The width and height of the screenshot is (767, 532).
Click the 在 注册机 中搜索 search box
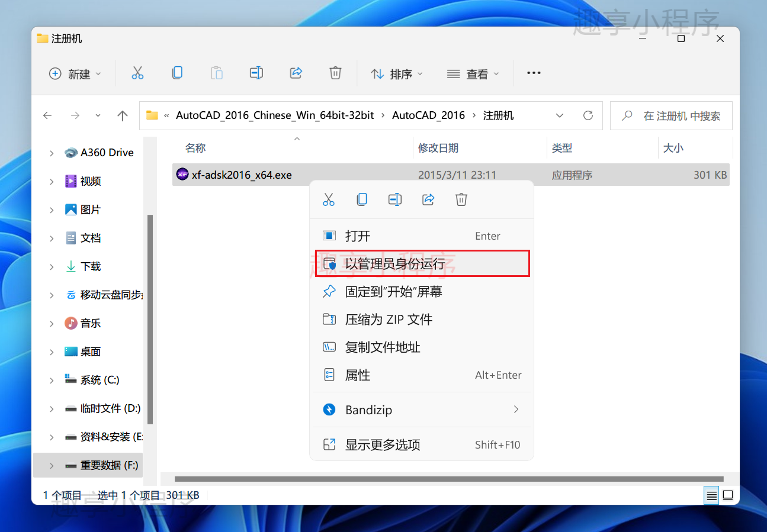point(671,115)
